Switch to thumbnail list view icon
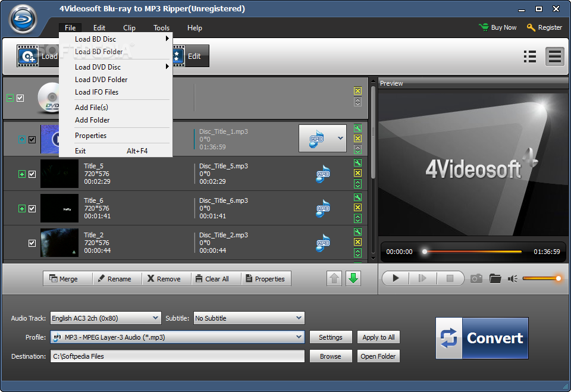 [530, 57]
